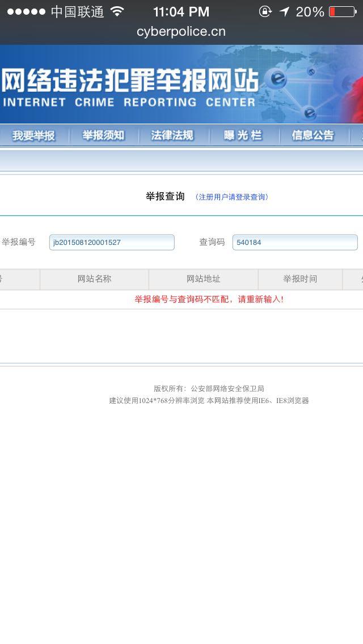This screenshot has height=644, width=363.
Task: Click the small 'e' sphere below banner globe
Action: [310, 113]
